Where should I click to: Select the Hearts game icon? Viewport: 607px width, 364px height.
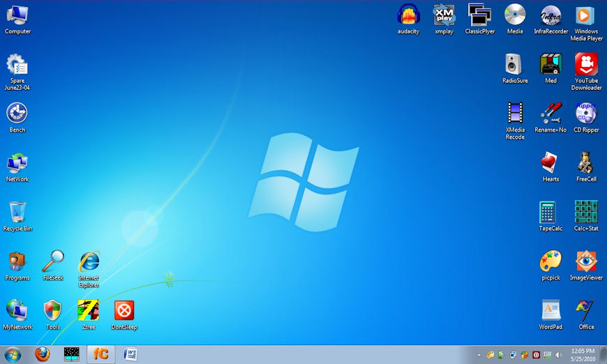tap(551, 167)
